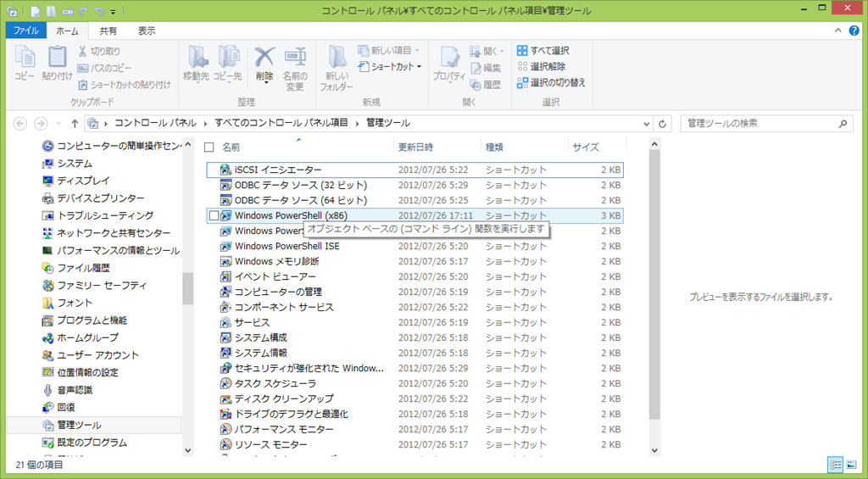
Task: Select コンピューターの管理 in the list
Action: coord(415,292)
